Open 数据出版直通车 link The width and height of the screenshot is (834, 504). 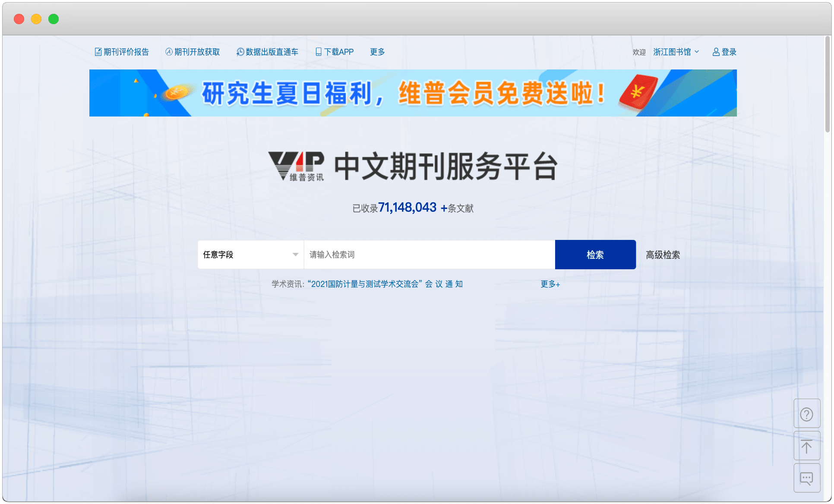point(267,52)
